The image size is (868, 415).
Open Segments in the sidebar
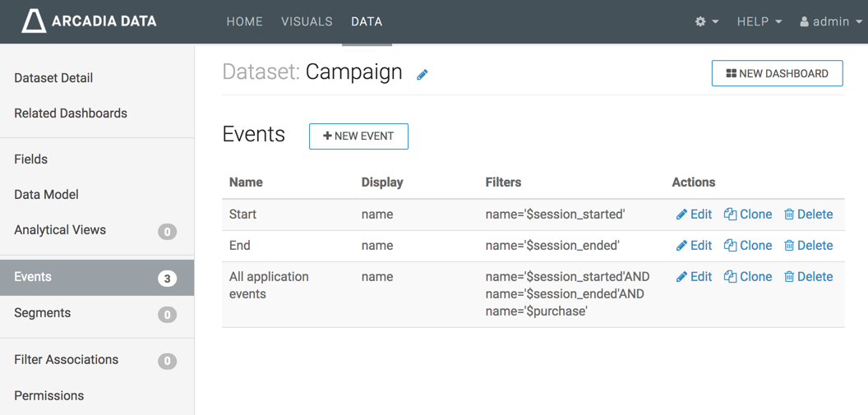click(x=43, y=313)
